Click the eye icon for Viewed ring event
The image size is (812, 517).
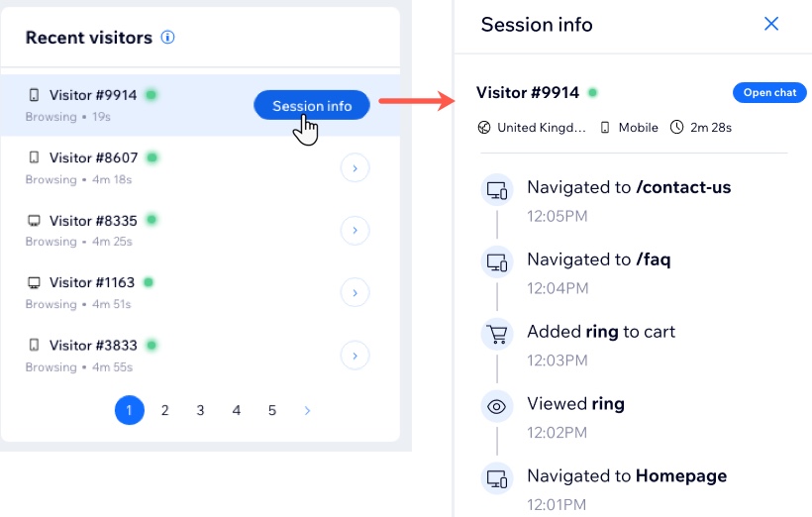(497, 407)
